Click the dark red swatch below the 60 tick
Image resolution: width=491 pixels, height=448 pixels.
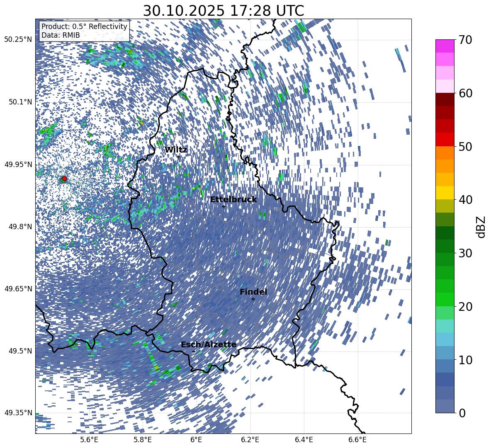click(445, 99)
